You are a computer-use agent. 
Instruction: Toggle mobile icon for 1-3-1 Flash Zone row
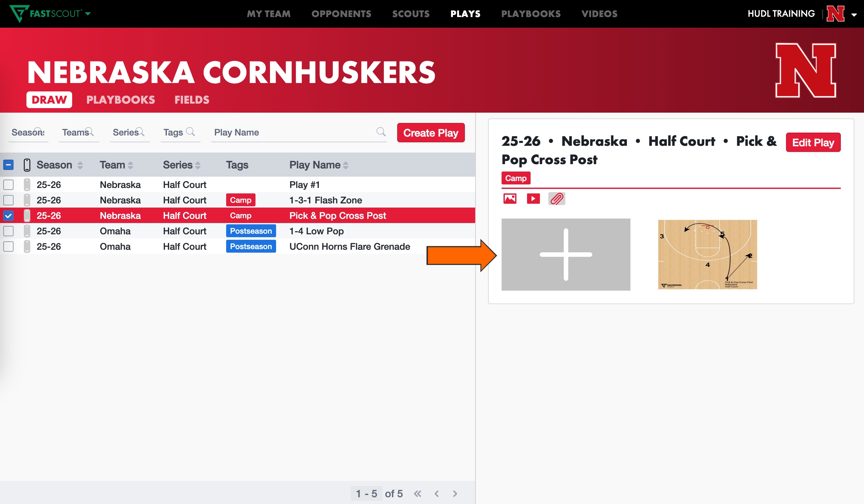[x=27, y=200]
